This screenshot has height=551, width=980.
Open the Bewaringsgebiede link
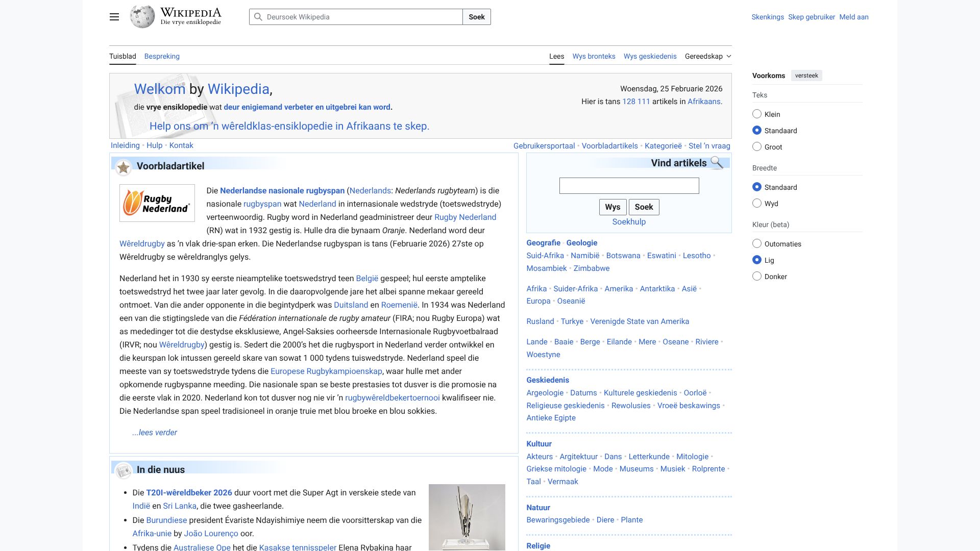click(x=558, y=520)
